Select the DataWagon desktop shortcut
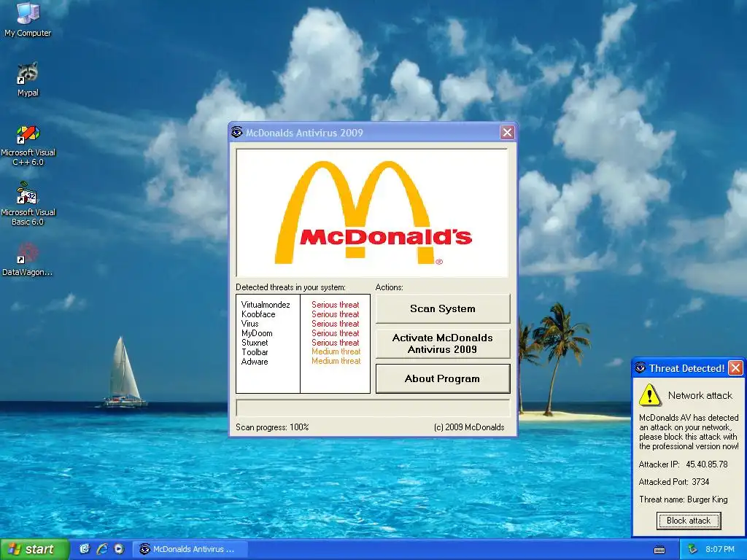 pyautogui.click(x=28, y=260)
